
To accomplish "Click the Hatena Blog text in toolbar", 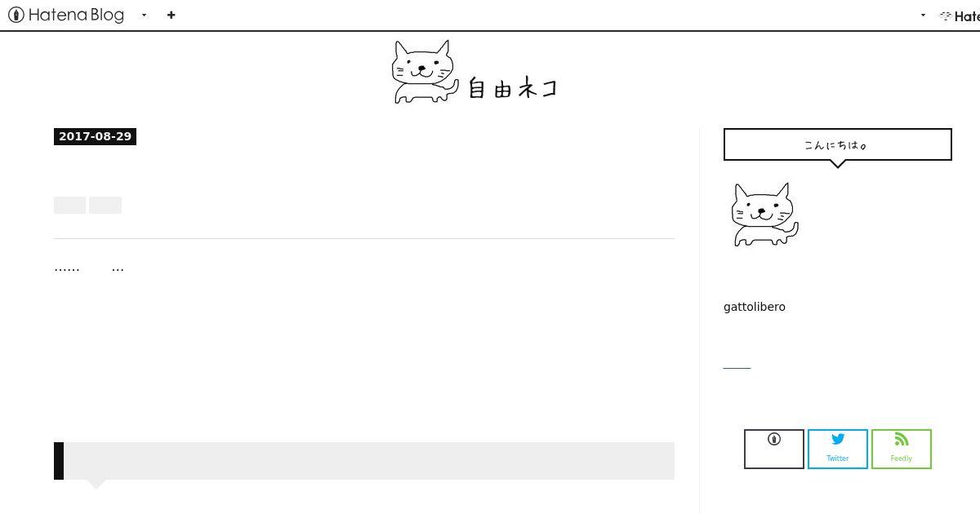I will 76,15.
